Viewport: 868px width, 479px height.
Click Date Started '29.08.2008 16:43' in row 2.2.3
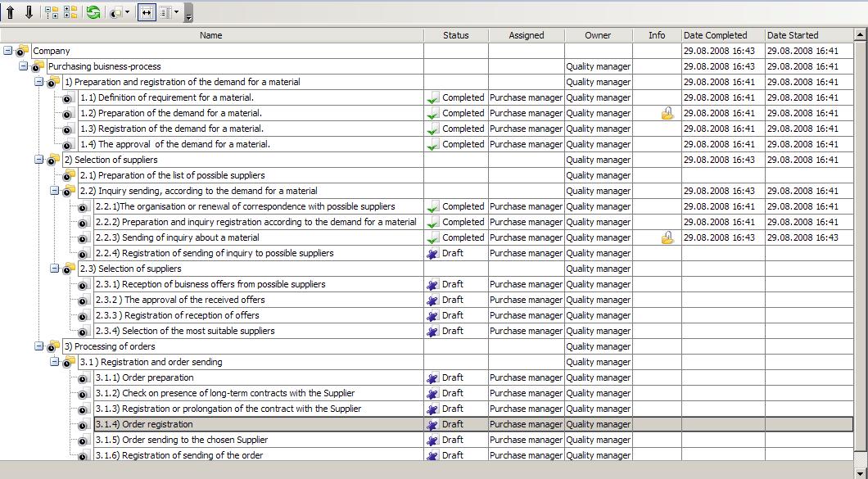(802, 237)
